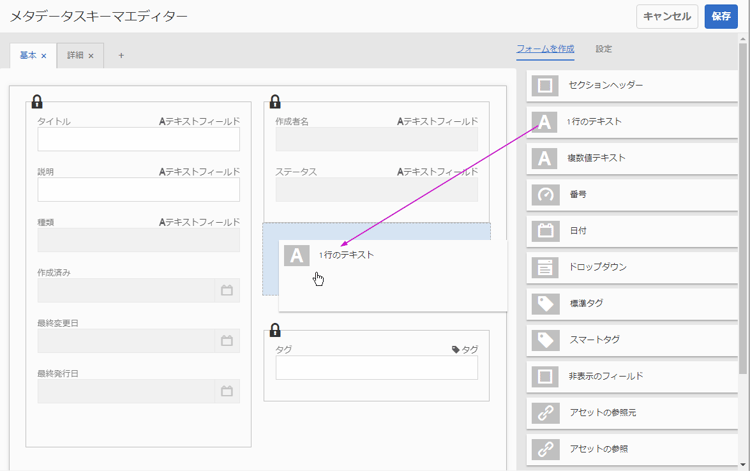This screenshot has height=471, width=750.
Task: Click the 種類 text field
Action: [x=139, y=240]
